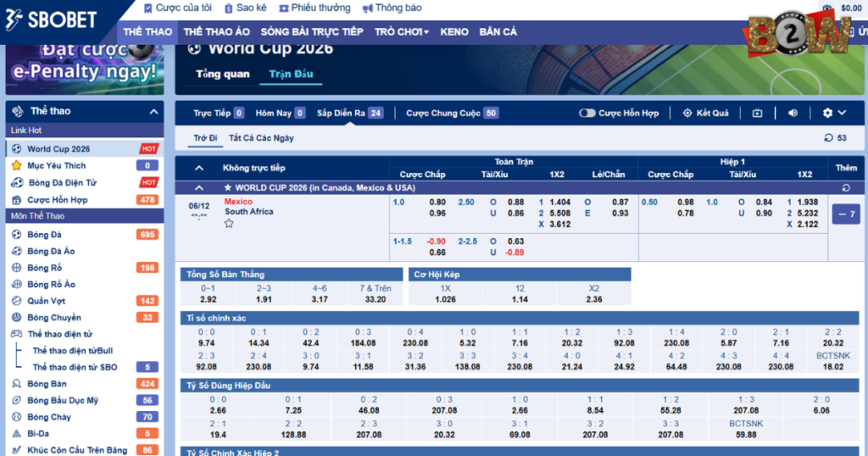Click Bóng Đá Điện Tử icon
868x456 pixels.
(x=17, y=182)
